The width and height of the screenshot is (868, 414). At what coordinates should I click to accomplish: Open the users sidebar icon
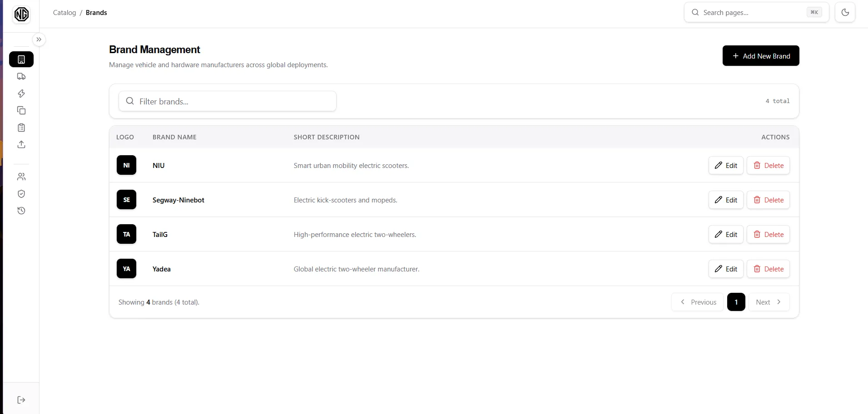(21, 177)
